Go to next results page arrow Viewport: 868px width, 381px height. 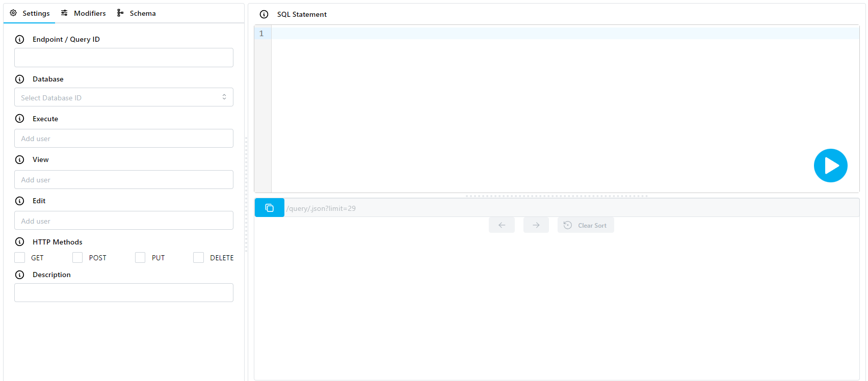(536, 225)
